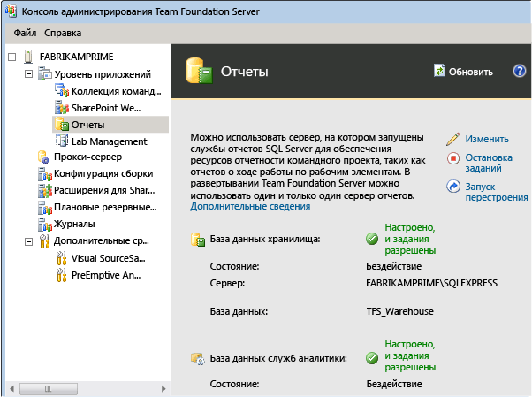Open the Дополнительные сведения link
The height and width of the screenshot is (397, 532).
250,206
